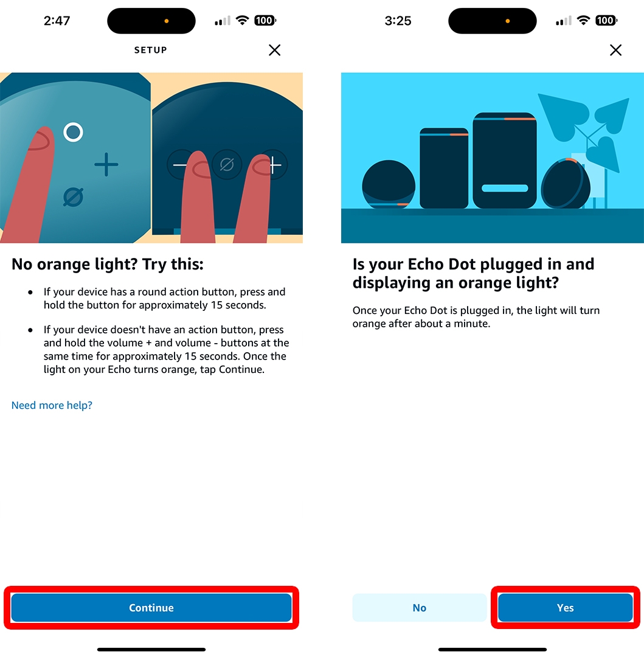The height and width of the screenshot is (657, 644).
Task: Tap the Echo devices illustration with plant
Action: point(493,158)
